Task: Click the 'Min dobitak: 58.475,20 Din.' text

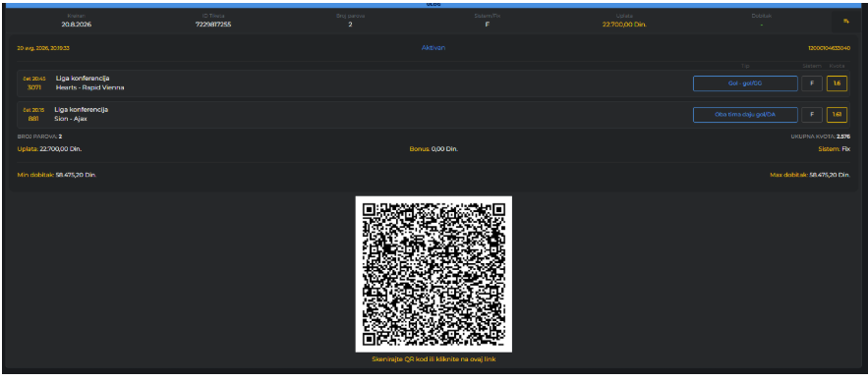Action: coord(57,175)
